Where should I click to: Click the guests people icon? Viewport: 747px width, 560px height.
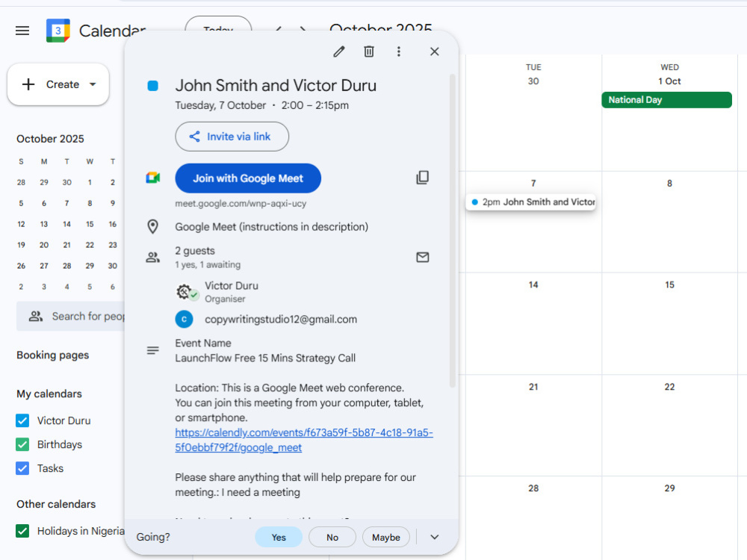[152, 258]
